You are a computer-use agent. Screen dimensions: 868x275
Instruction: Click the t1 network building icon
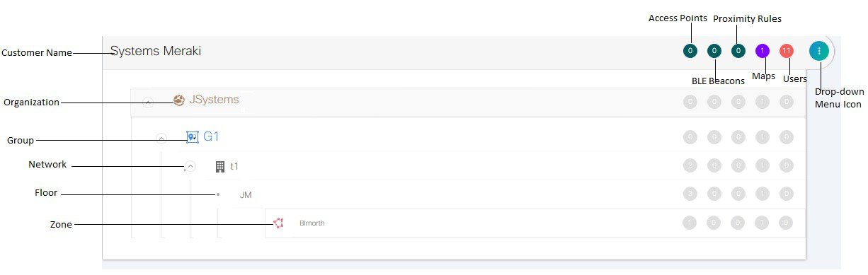(220, 167)
